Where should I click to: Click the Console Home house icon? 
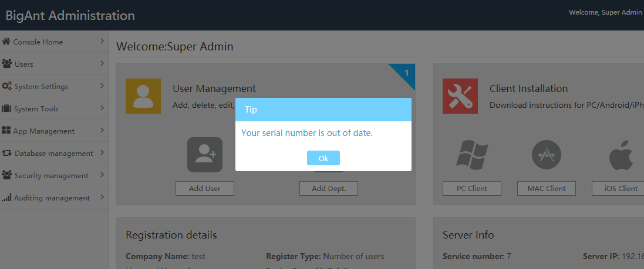tap(6, 42)
